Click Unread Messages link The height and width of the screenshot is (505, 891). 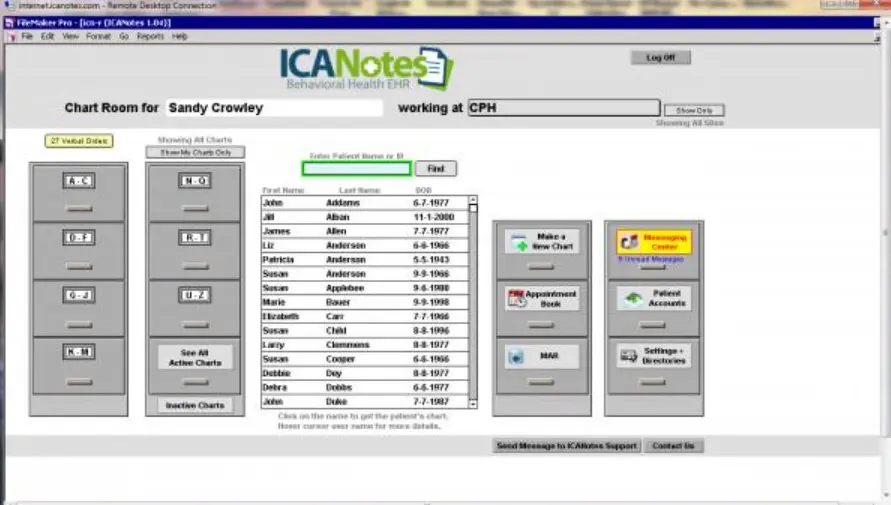tap(651, 259)
